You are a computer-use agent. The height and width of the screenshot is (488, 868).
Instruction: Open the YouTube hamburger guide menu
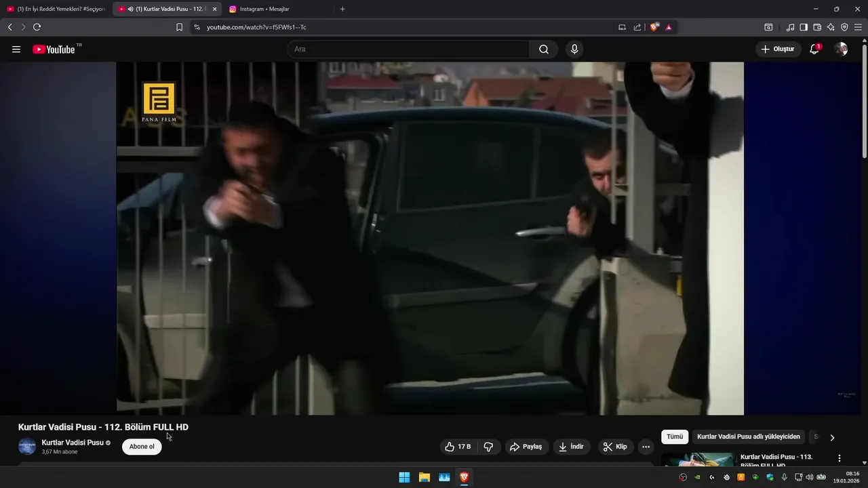16,49
